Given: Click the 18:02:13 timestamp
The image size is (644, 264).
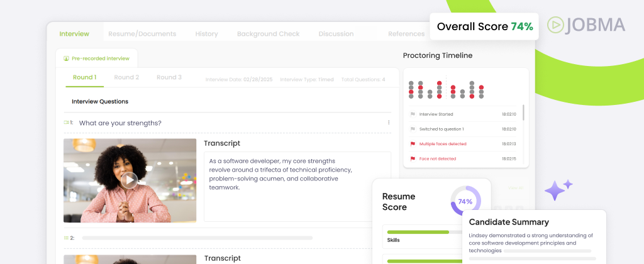Looking at the screenshot, I should pos(509,144).
